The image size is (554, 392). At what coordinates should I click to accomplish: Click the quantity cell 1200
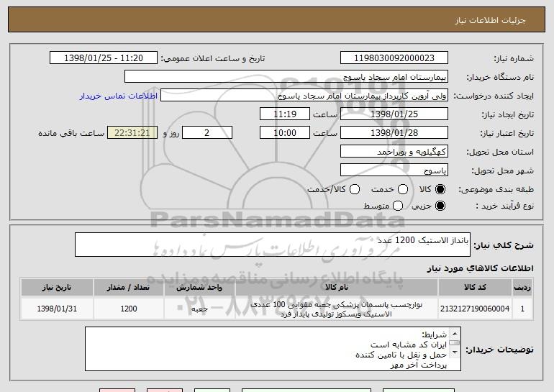click(x=129, y=309)
